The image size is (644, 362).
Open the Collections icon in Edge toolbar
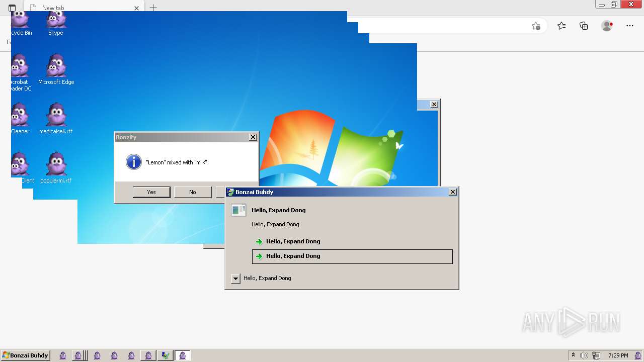point(584,26)
